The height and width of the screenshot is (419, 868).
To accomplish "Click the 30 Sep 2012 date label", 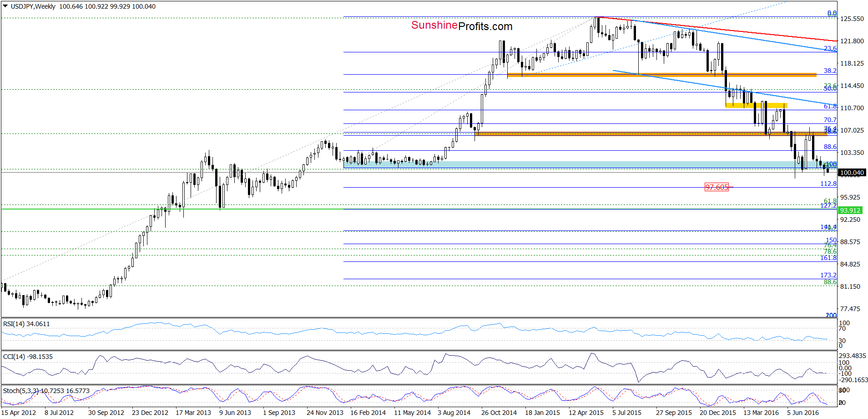I will [x=106, y=413].
